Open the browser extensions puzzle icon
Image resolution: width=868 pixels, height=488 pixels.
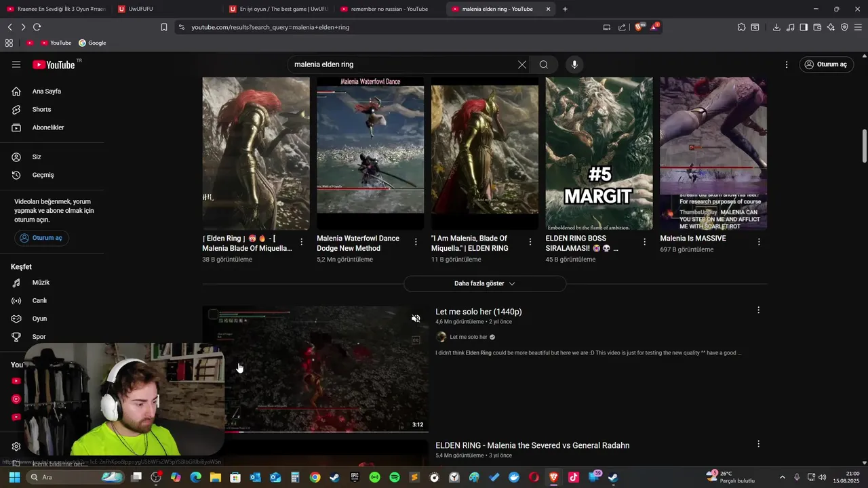point(742,27)
